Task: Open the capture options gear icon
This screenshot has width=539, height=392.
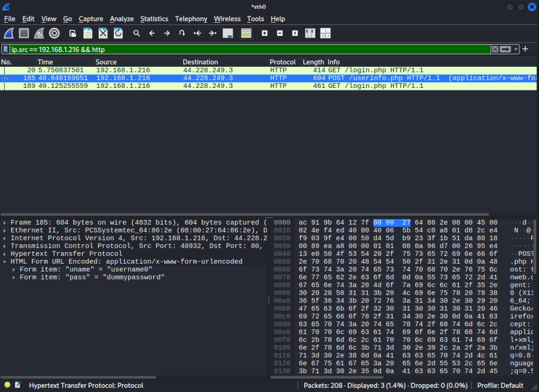Action: pyautogui.click(x=54, y=33)
